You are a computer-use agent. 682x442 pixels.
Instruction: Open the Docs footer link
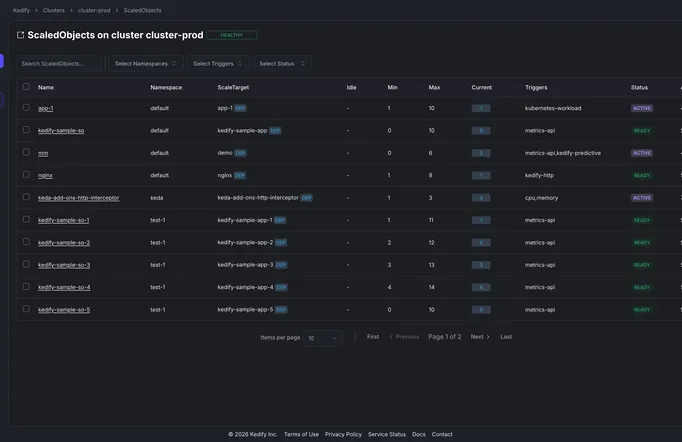point(419,434)
